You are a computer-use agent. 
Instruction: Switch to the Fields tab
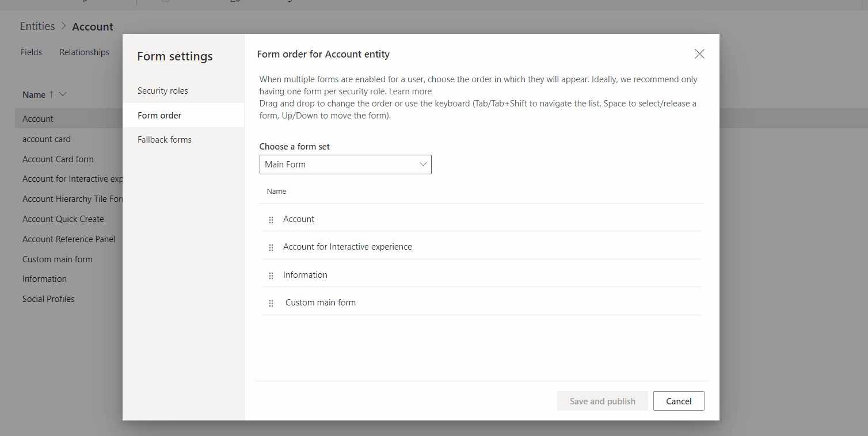pos(31,52)
